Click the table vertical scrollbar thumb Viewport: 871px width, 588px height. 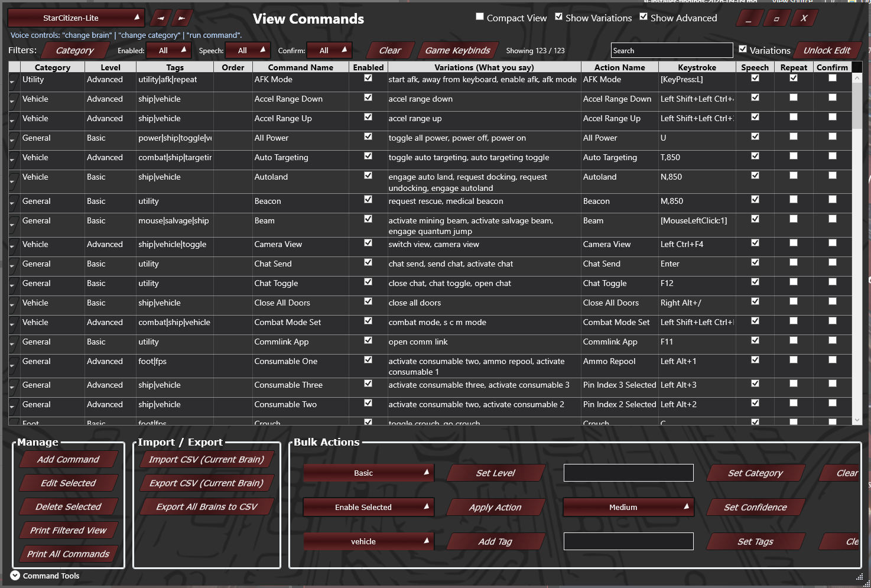coord(857,106)
